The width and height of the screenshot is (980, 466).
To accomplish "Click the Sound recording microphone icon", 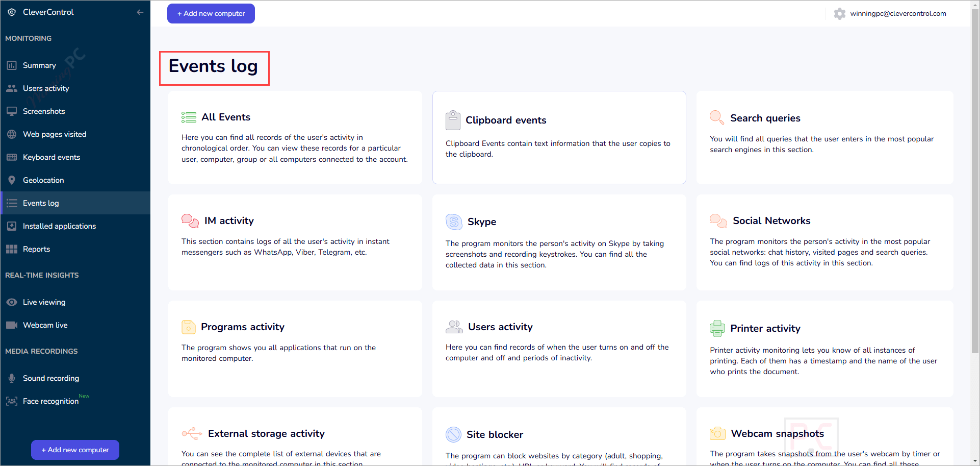I will point(12,378).
